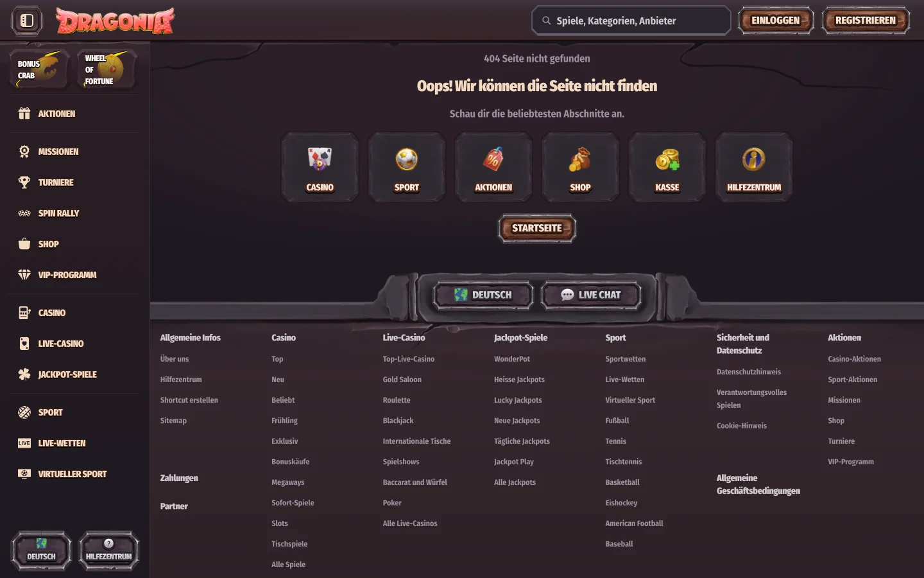Open the Eishockey footer link
Viewport: 924px width, 578px height.
pos(621,503)
